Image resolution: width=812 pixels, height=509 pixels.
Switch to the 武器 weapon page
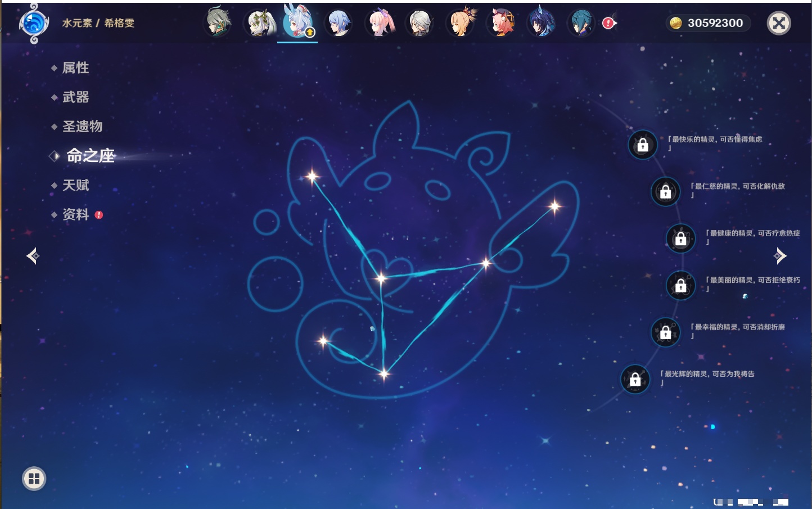[75, 97]
